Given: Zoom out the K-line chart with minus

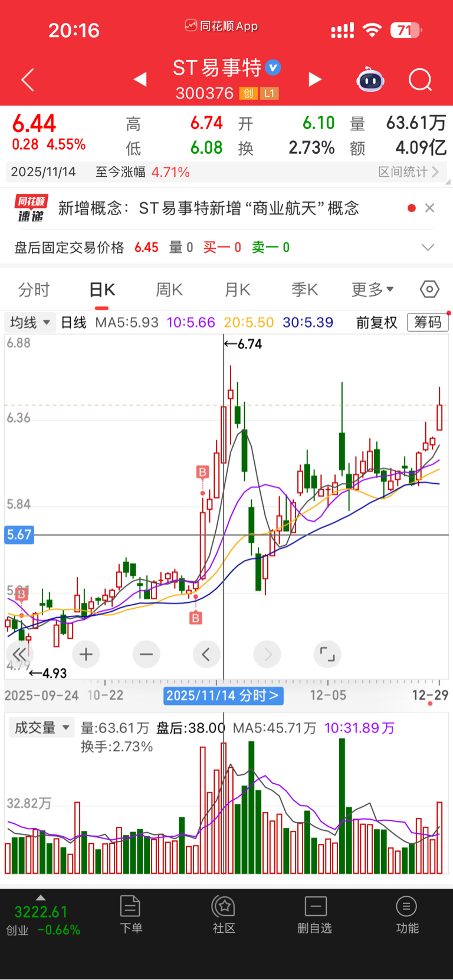Looking at the screenshot, I should coord(146,654).
